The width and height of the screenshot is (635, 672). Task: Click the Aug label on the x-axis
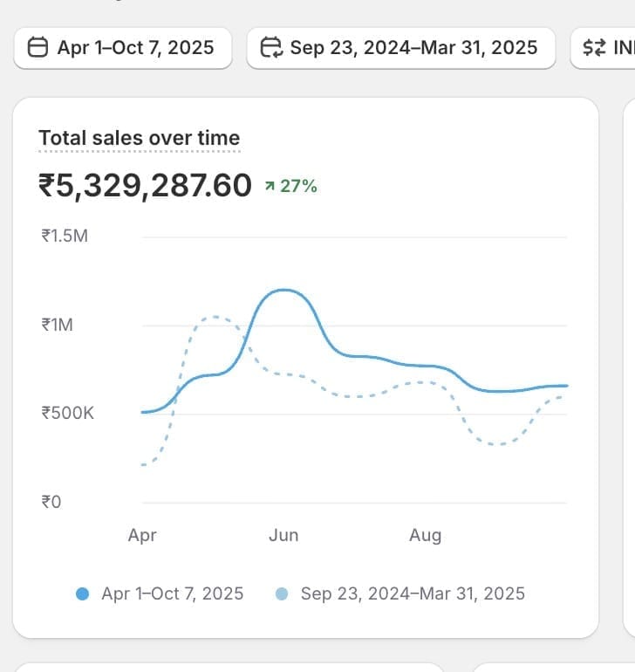pyautogui.click(x=425, y=535)
